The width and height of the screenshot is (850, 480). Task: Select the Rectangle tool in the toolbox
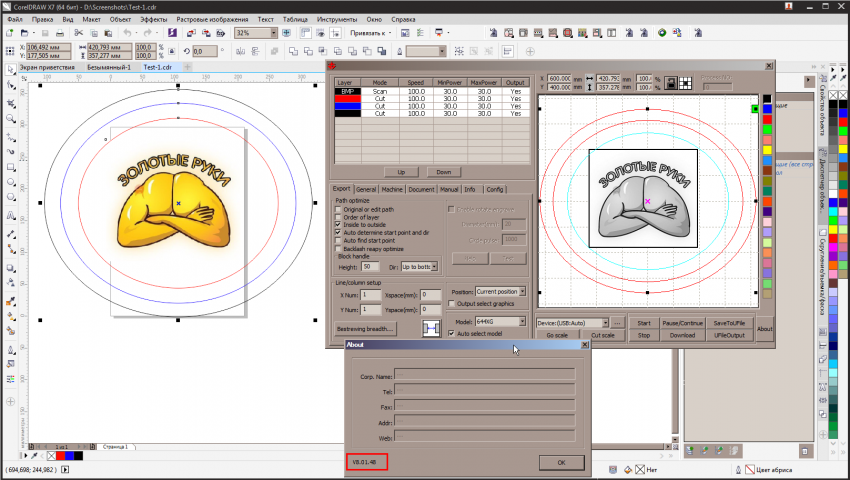(x=10, y=166)
